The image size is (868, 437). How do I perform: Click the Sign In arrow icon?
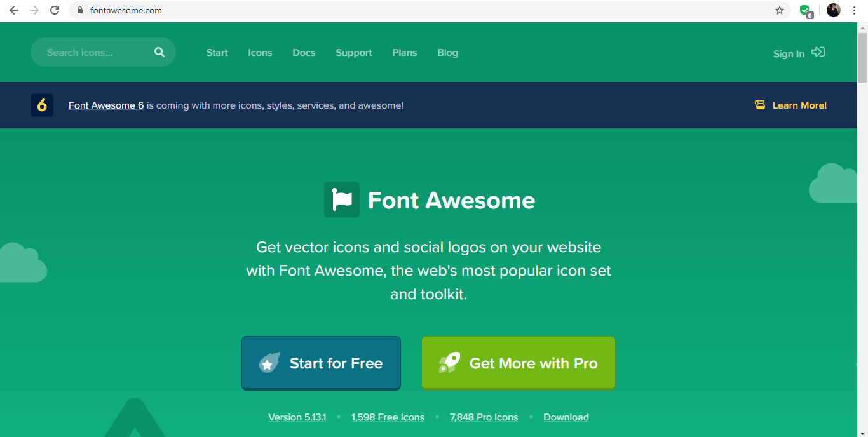(818, 52)
